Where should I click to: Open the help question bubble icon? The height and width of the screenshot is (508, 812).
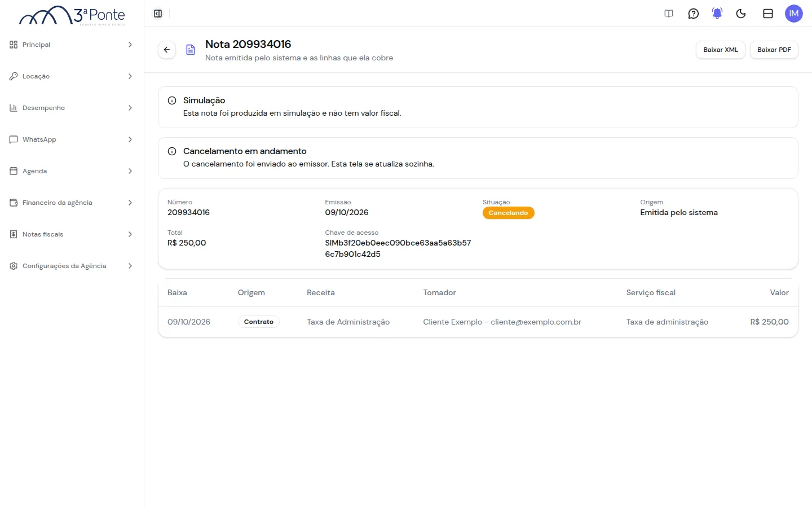click(x=694, y=14)
